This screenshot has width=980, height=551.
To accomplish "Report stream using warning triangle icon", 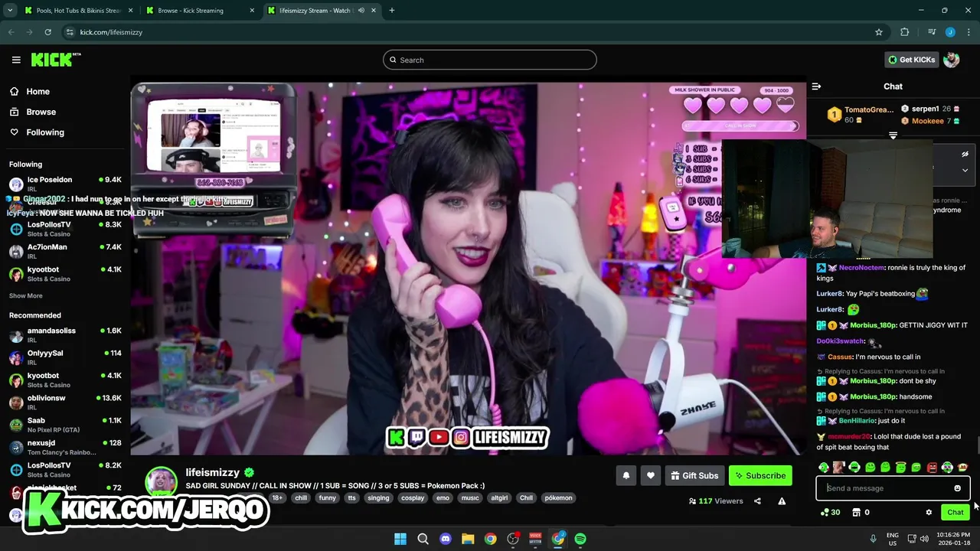I will click(782, 501).
